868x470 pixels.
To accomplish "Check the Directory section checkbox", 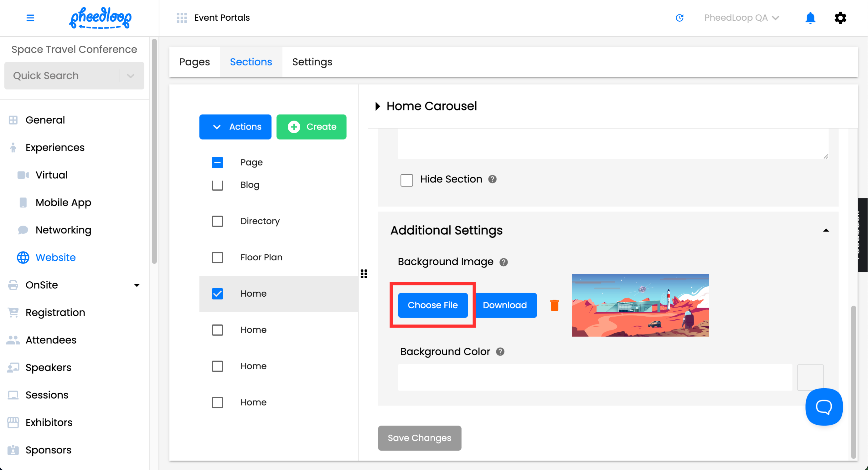I will (x=217, y=221).
